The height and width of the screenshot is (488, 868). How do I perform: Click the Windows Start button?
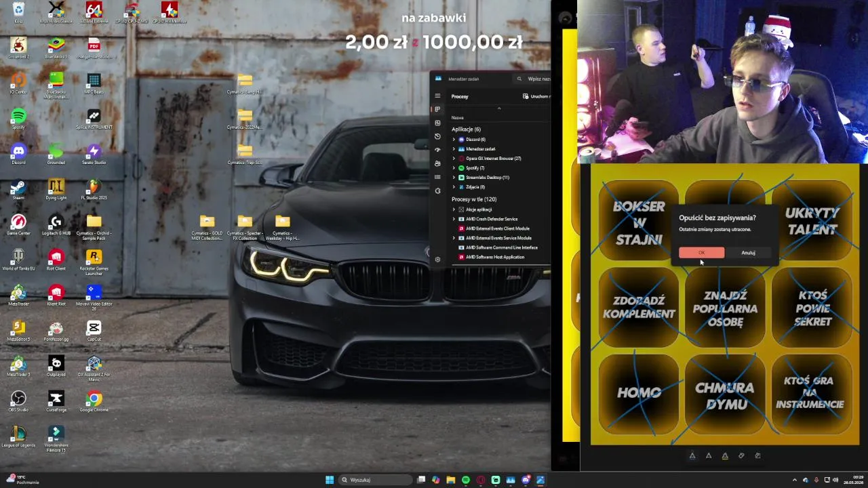tap(330, 480)
